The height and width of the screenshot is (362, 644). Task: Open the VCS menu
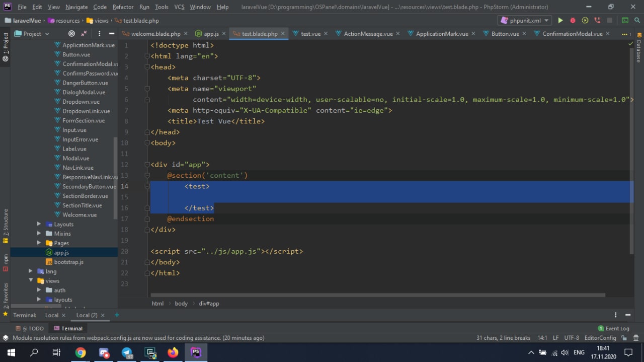point(179,7)
